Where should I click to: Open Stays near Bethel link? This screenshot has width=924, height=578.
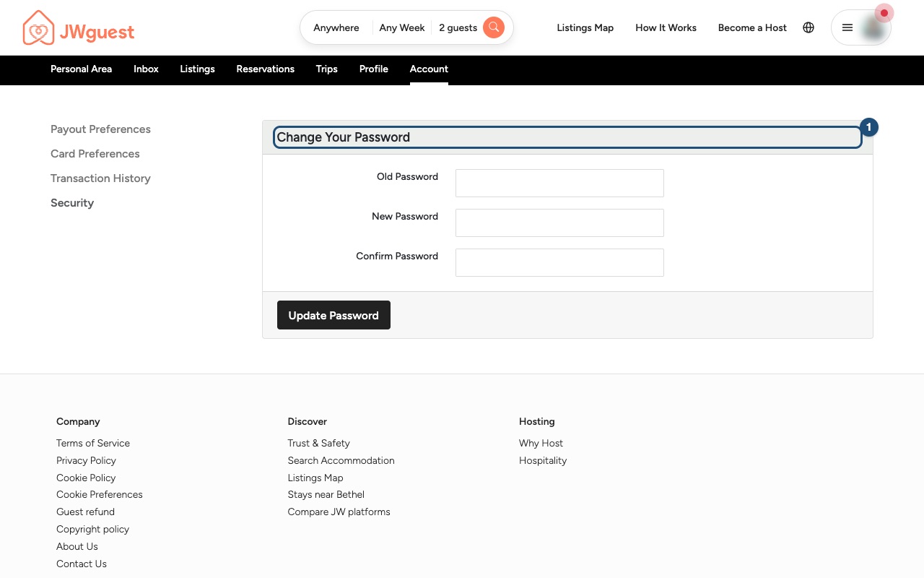326,494
